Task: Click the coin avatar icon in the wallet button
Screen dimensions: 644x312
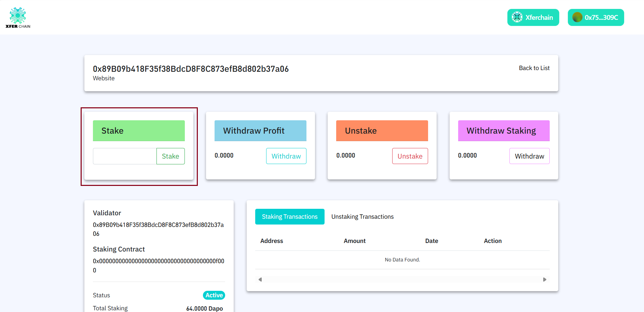Action: (x=577, y=17)
